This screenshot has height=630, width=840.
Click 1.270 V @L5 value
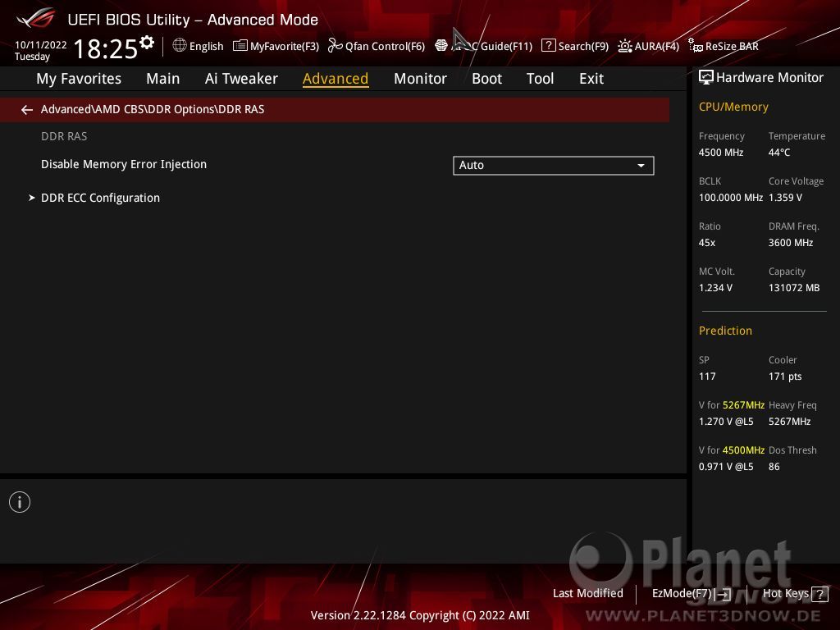[x=726, y=422]
